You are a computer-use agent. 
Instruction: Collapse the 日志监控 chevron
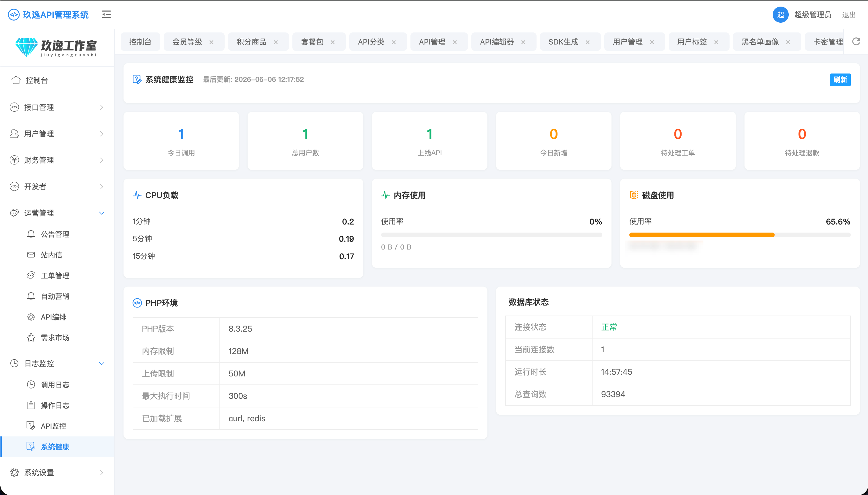(x=101, y=363)
